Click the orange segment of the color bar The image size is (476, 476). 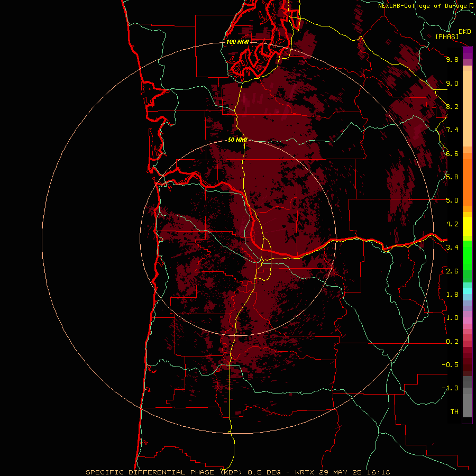(x=467, y=182)
